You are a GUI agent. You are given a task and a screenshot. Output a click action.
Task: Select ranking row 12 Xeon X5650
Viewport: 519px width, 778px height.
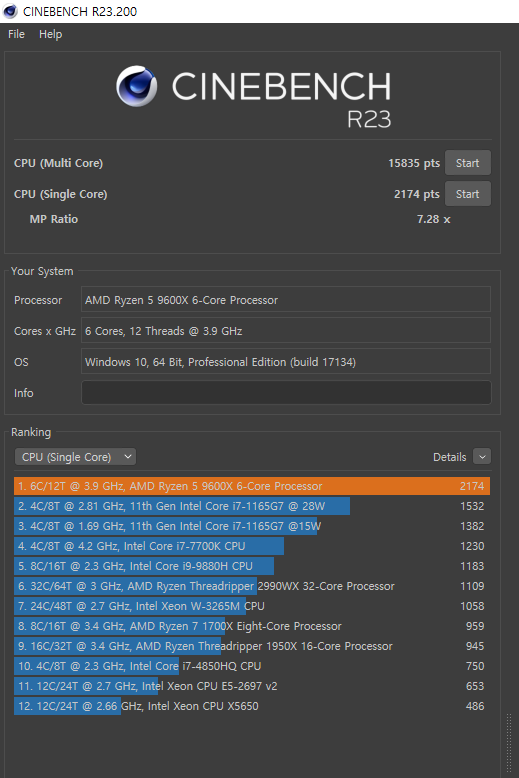[x=252, y=706]
